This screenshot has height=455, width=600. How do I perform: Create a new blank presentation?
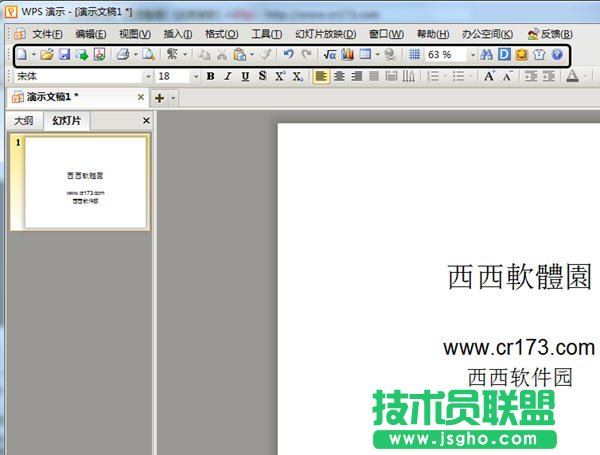coord(23,55)
